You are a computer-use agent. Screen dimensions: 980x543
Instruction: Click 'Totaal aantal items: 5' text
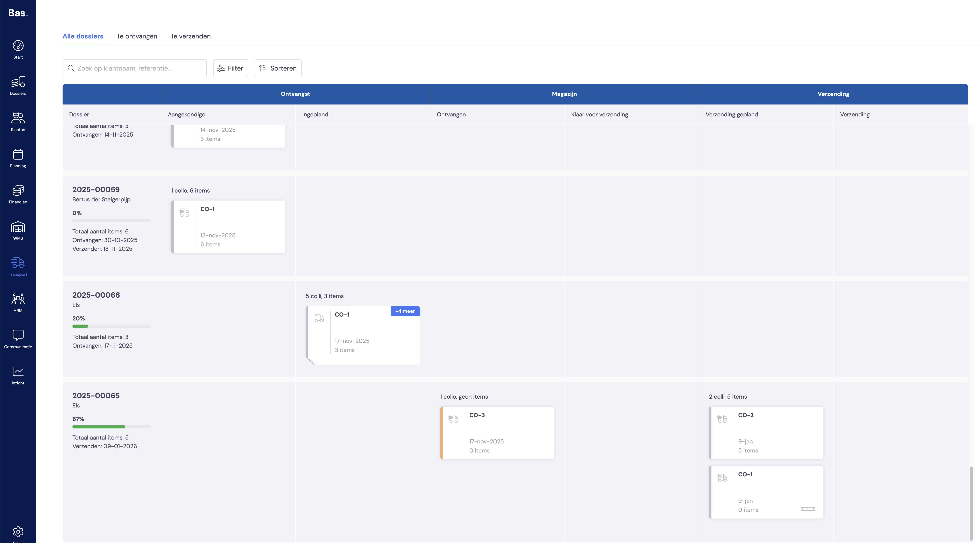[x=100, y=438]
